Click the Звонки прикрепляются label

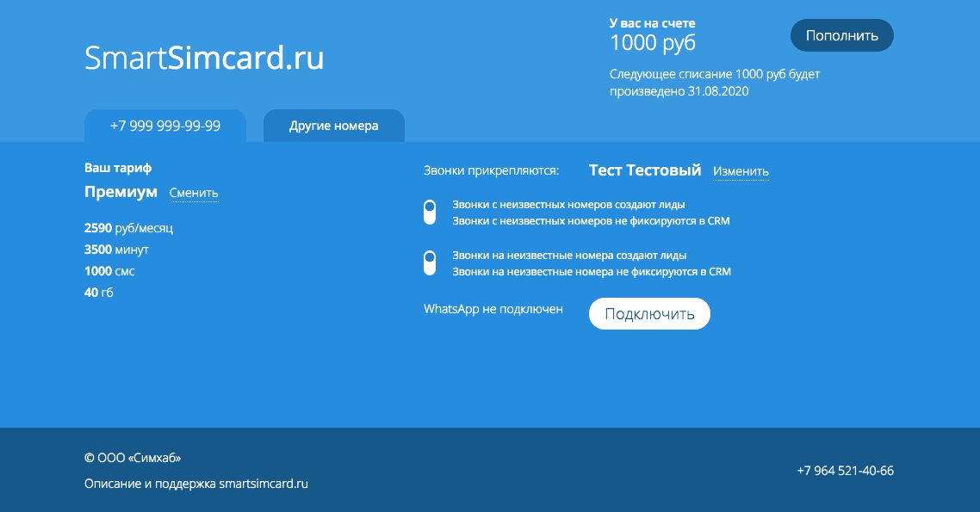491,170
